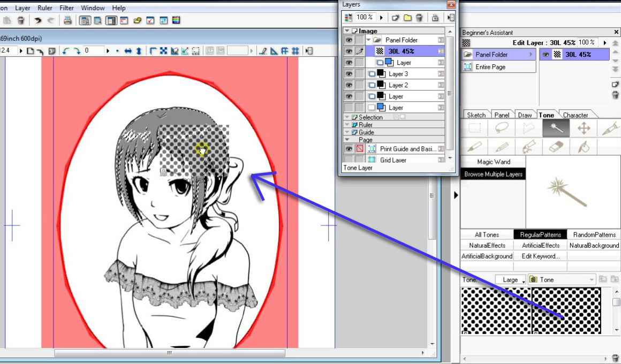The height and width of the screenshot is (364, 621).
Task: Click the New Folder icon in Layers panel
Action: point(407,18)
